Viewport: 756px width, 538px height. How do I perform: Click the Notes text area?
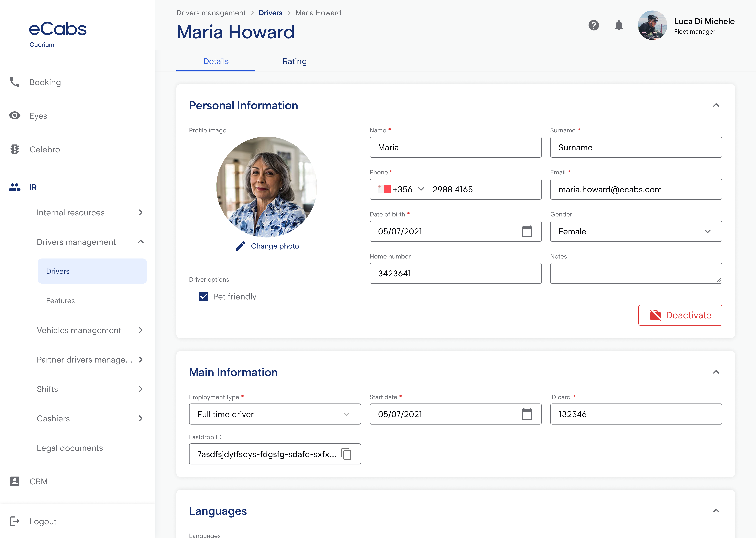click(x=636, y=273)
